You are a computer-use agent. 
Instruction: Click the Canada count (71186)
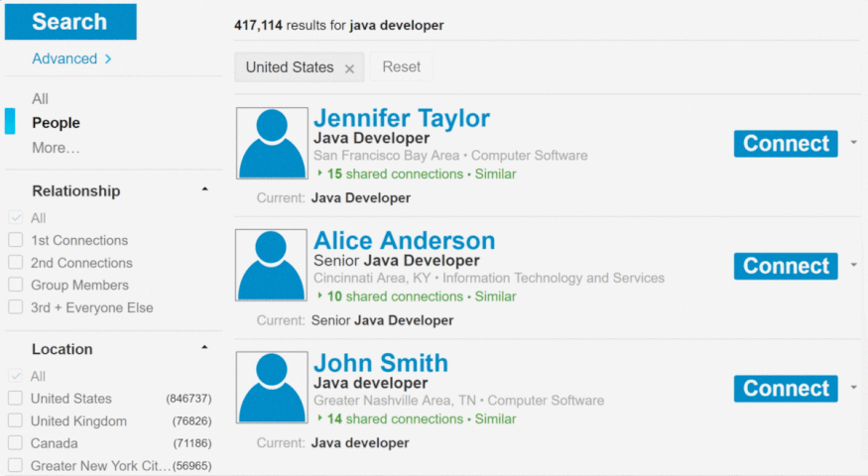pyautogui.click(x=191, y=443)
